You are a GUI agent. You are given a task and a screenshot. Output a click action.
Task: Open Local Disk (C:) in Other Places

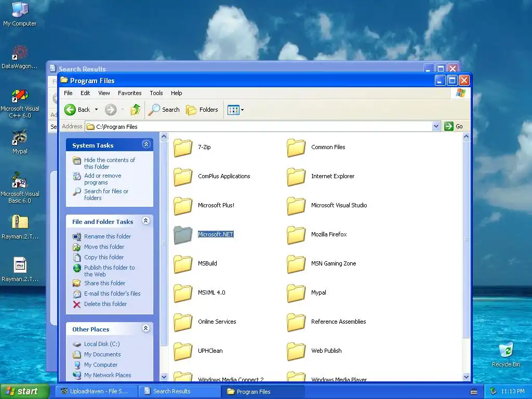pyautogui.click(x=102, y=344)
